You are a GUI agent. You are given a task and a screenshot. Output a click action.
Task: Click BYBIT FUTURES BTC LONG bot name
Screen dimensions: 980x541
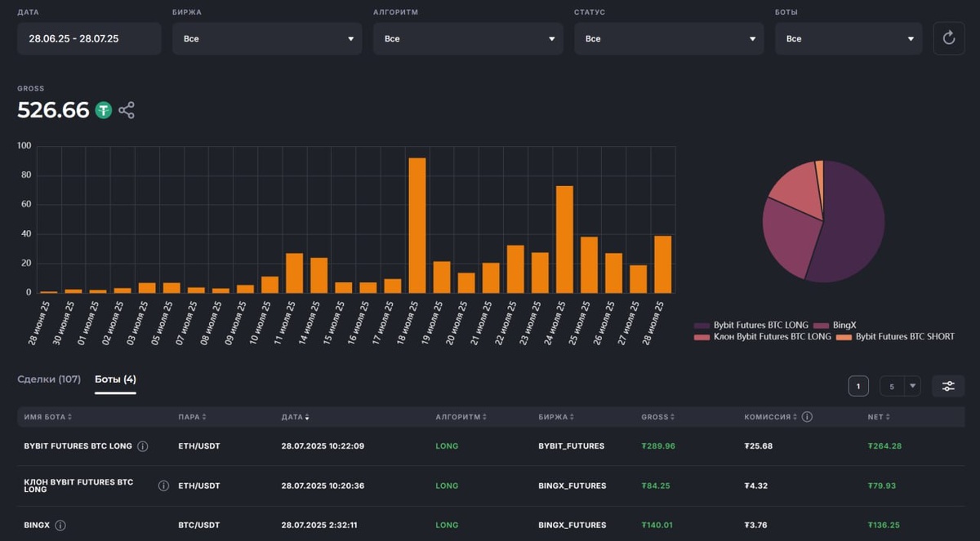[x=78, y=446]
